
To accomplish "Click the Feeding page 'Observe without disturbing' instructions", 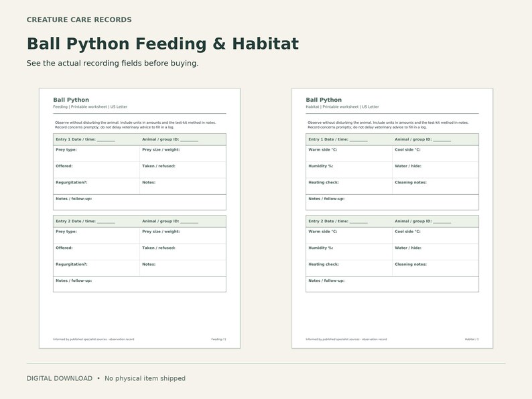I will click(x=135, y=125).
